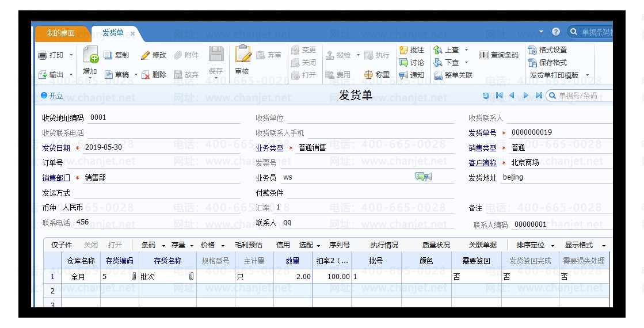
Task: Click the 仅子件 button
Action: tap(62, 245)
